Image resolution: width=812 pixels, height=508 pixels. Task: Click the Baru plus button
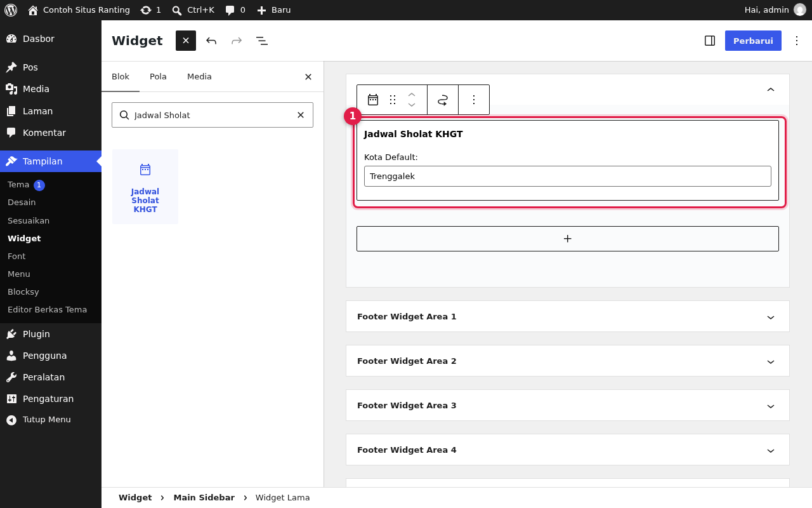(273, 10)
